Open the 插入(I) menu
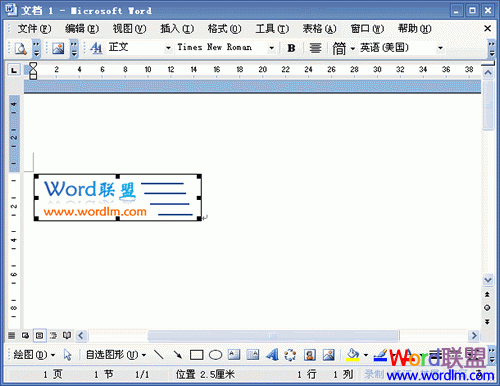The height and width of the screenshot is (386, 500). [x=177, y=29]
